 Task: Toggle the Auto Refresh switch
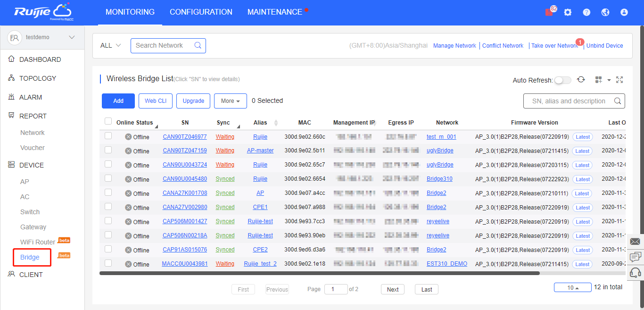click(562, 80)
